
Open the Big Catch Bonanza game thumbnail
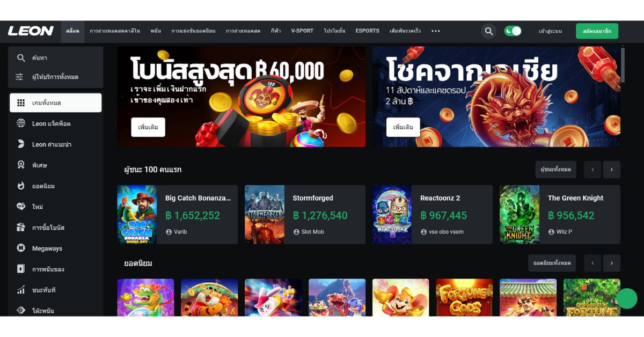click(x=137, y=215)
